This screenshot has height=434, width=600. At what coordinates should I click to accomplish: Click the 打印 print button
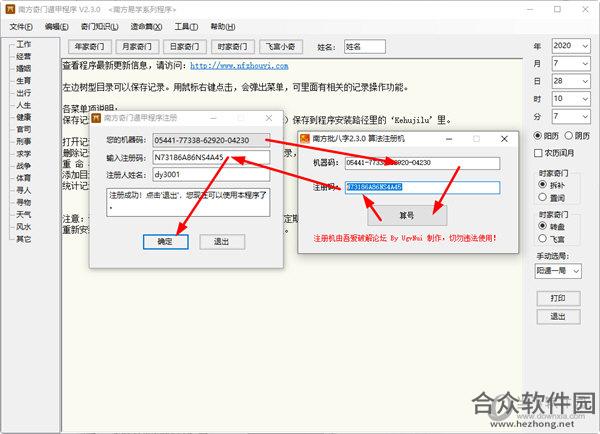(558, 298)
